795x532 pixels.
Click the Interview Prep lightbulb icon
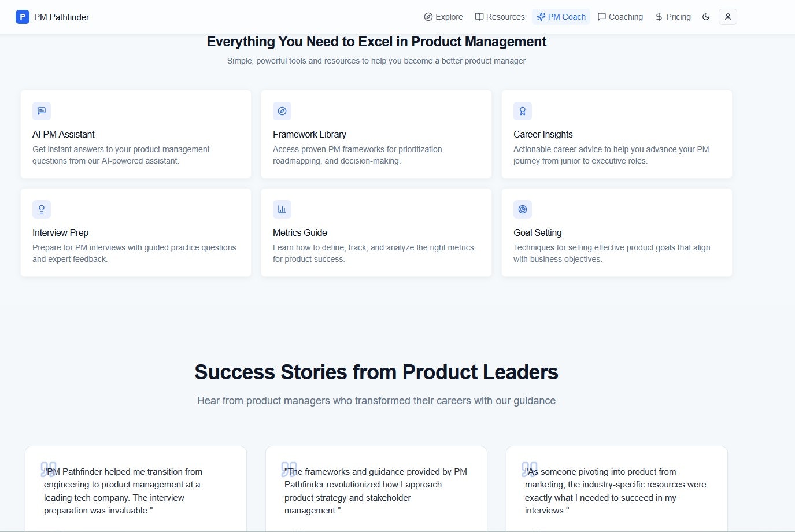click(x=42, y=209)
